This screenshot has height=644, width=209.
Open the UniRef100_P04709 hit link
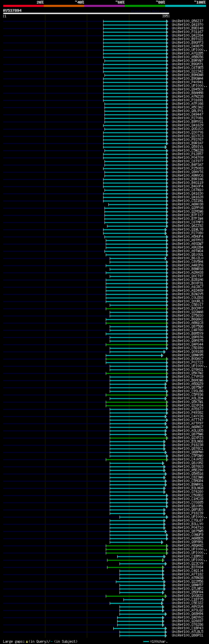pyautogui.click(x=187, y=157)
